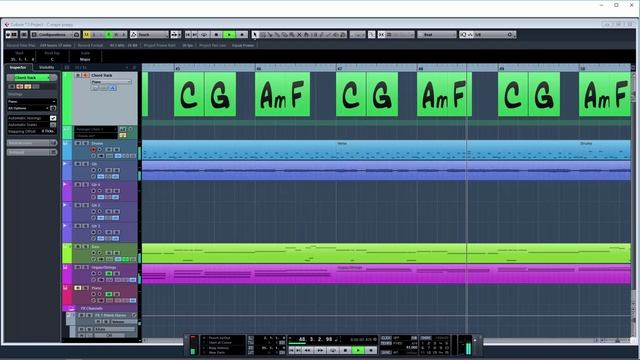Viewport: 640px width, 360px height.
Task: Select the Object Selection arrow tool
Action: (255, 35)
